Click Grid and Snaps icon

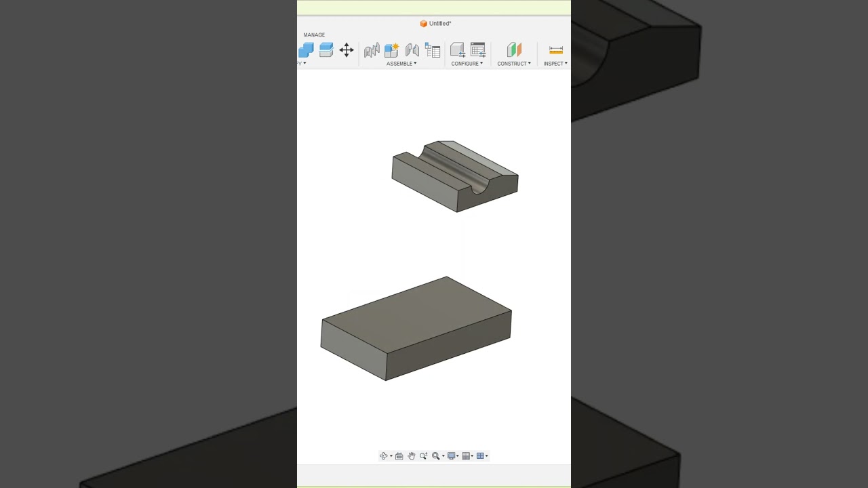466,456
